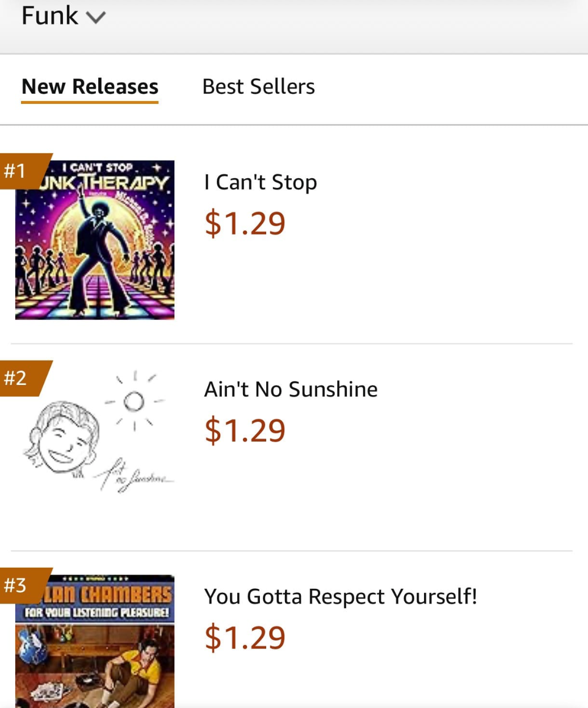The height and width of the screenshot is (708, 588).
Task: View the Ain't No Sunshine track
Action: pos(291,389)
